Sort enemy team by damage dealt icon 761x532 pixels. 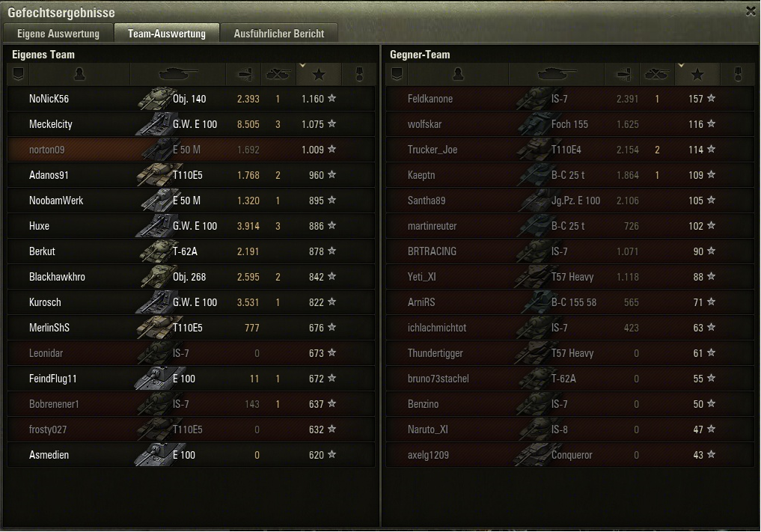click(624, 74)
